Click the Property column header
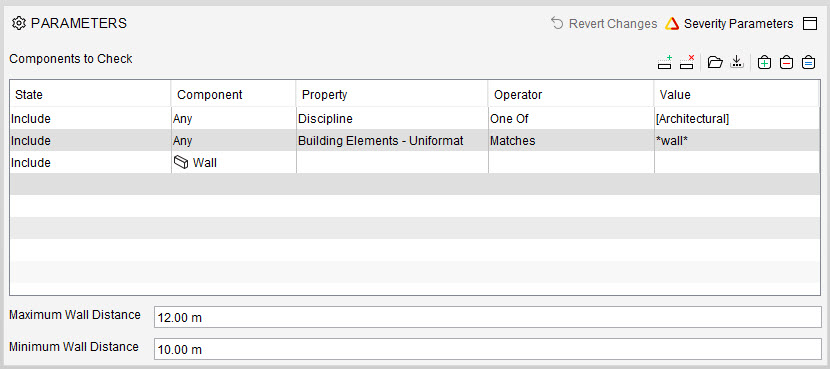Screen dimensions: 830x369 [x=392, y=95]
